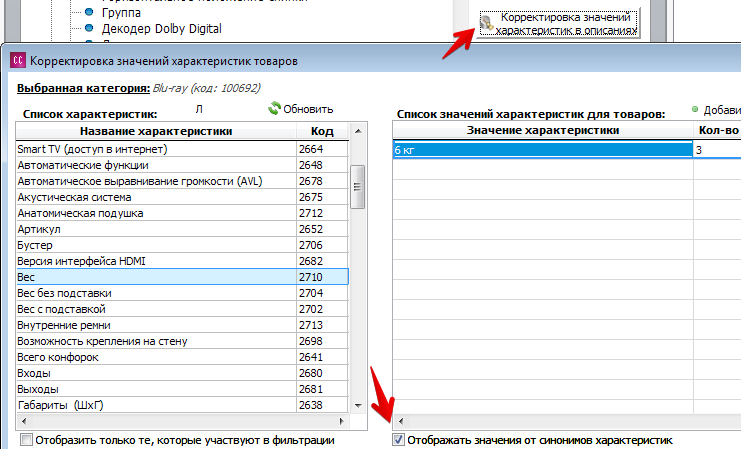Image resolution: width=741 pixels, height=449 pixels.
Task: Click the blue bullet icon beside Декодер Dolby Digital
Action: [89, 28]
